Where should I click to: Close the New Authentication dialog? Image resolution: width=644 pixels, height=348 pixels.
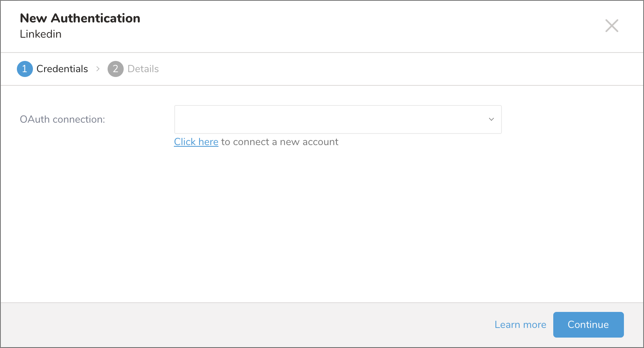click(611, 26)
